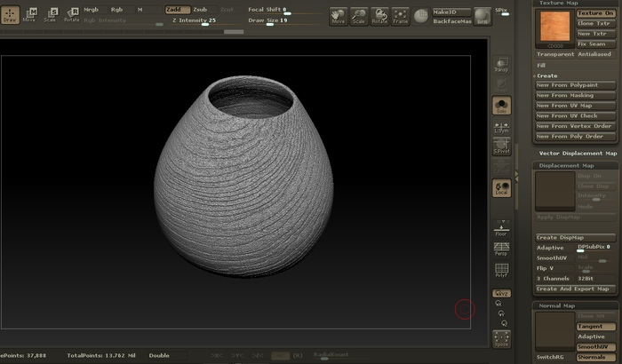The image size is (622, 364).
Task: Click New From Masking
Action: 576,96
